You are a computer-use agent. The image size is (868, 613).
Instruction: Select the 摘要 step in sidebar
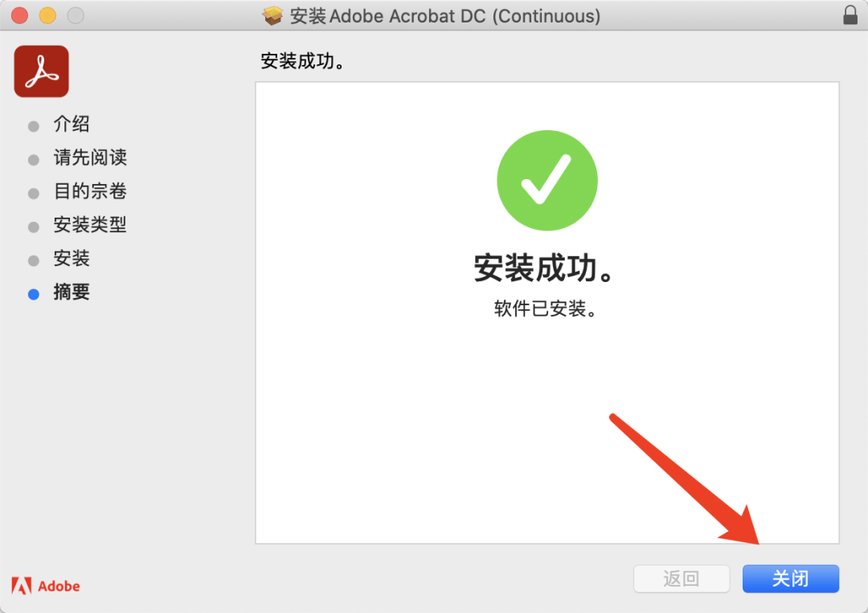pos(72,292)
